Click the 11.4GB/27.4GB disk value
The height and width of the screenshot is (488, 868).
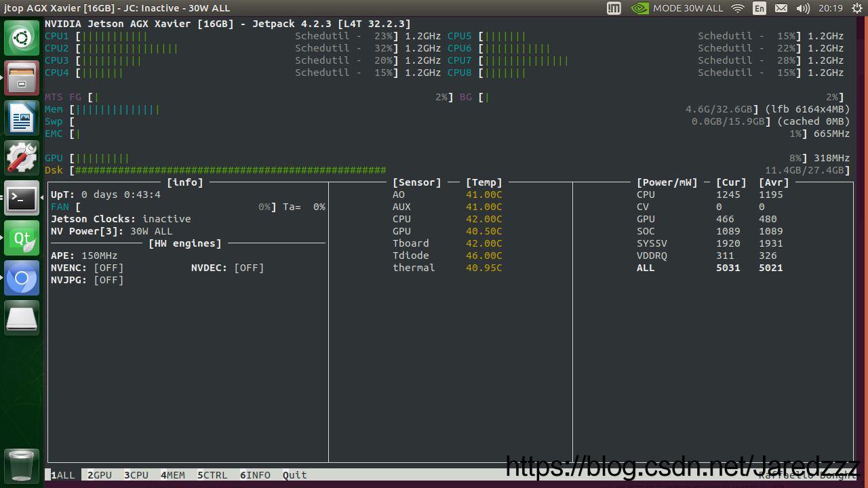click(804, 170)
